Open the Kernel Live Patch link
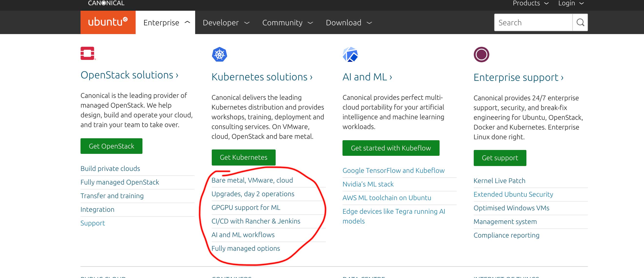 (x=499, y=181)
